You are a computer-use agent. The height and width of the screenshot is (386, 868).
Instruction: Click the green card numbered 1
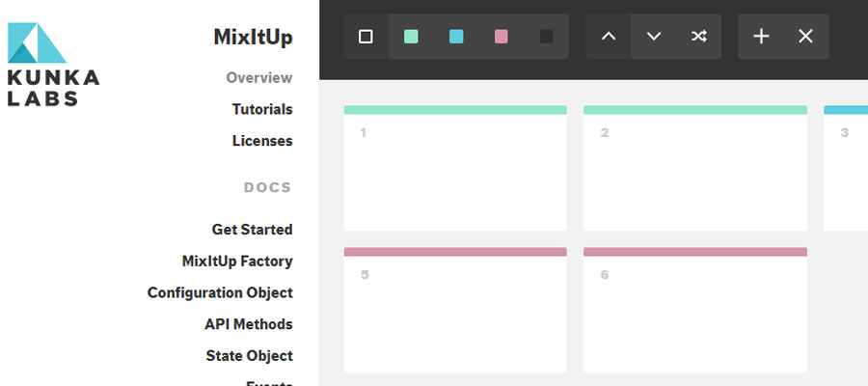coord(455,168)
